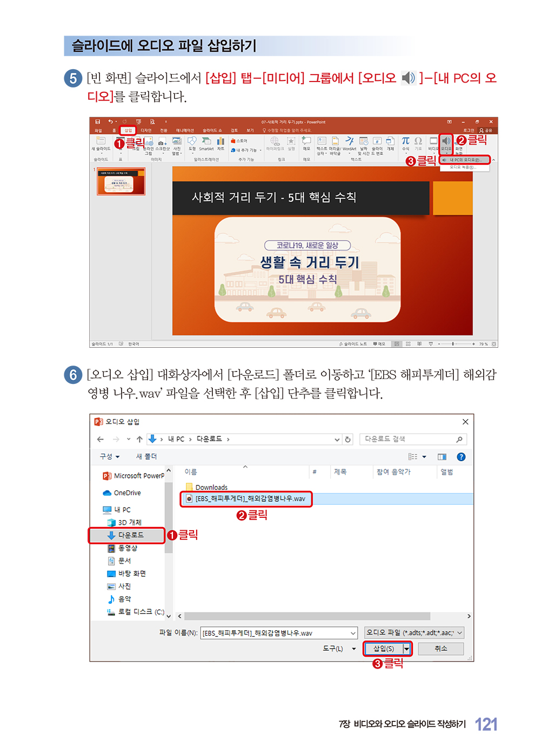
Task: Switch to Reading view in status bar
Action: tap(419, 344)
